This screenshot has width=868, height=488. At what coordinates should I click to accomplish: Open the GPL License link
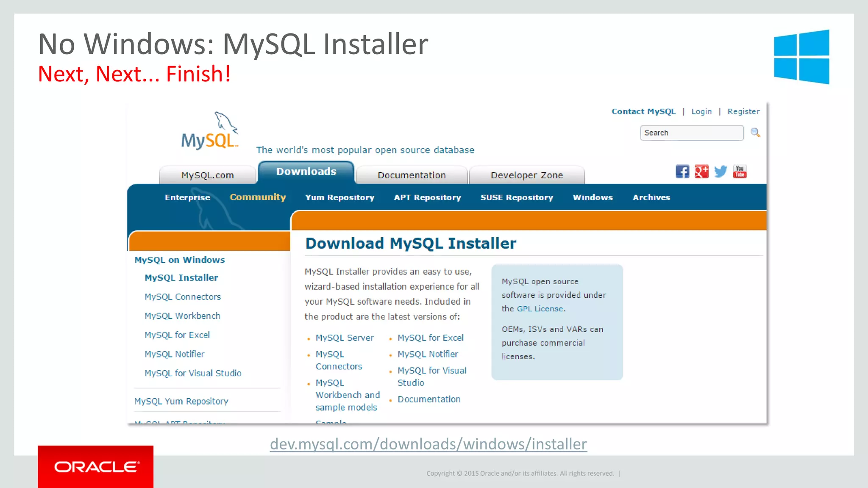[540, 309]
